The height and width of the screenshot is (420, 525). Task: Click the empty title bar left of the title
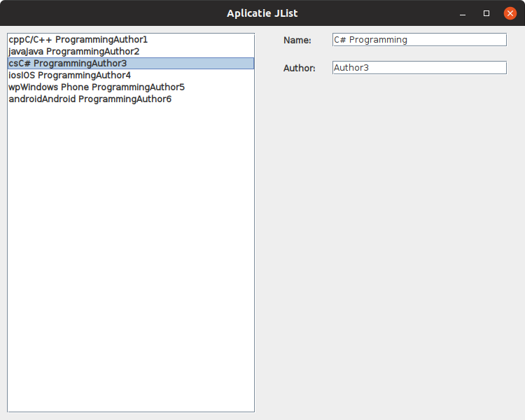point(105,13)
